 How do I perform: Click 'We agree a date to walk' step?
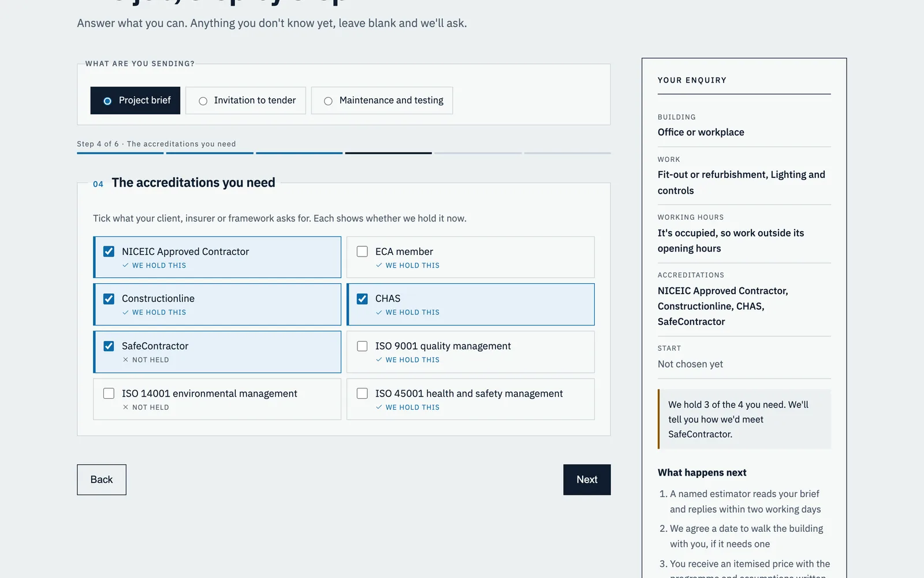[746, 536]
